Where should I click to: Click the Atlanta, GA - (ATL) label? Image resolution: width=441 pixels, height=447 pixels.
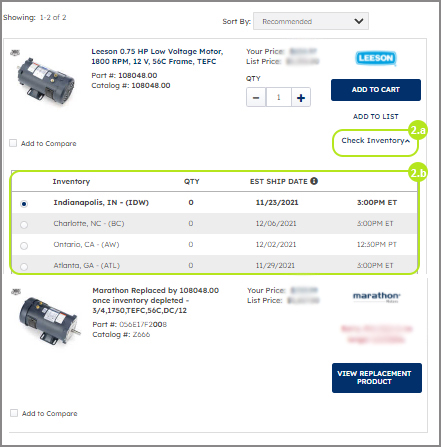tap(87, 265)
